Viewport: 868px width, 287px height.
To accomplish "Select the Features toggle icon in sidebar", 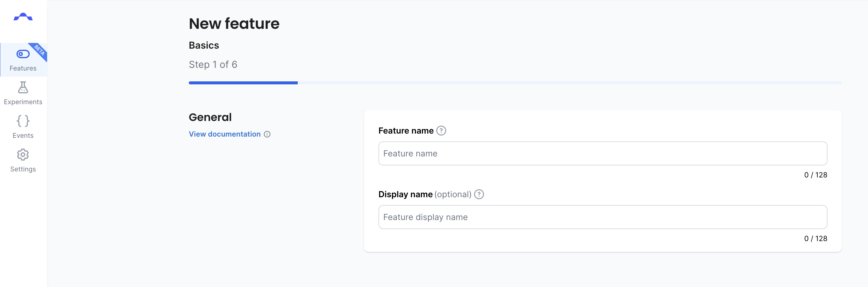I will [23, 53].
